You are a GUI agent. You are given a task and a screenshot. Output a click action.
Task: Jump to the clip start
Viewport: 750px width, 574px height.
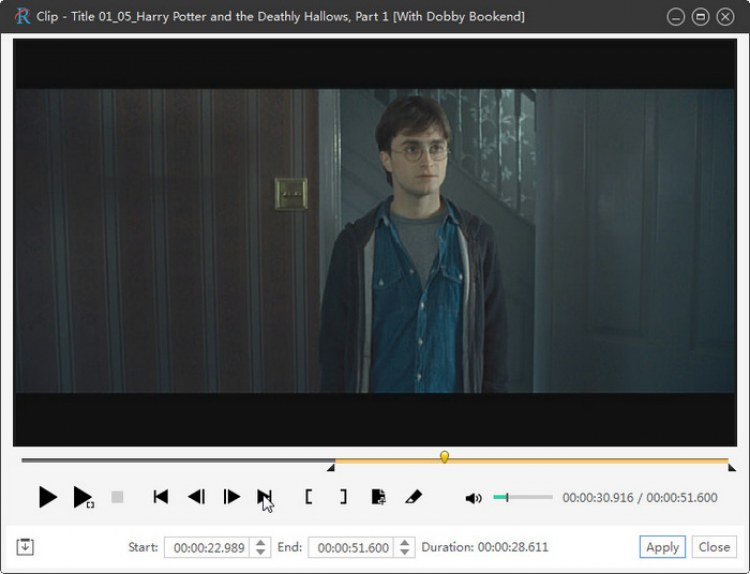pos(161,497)
